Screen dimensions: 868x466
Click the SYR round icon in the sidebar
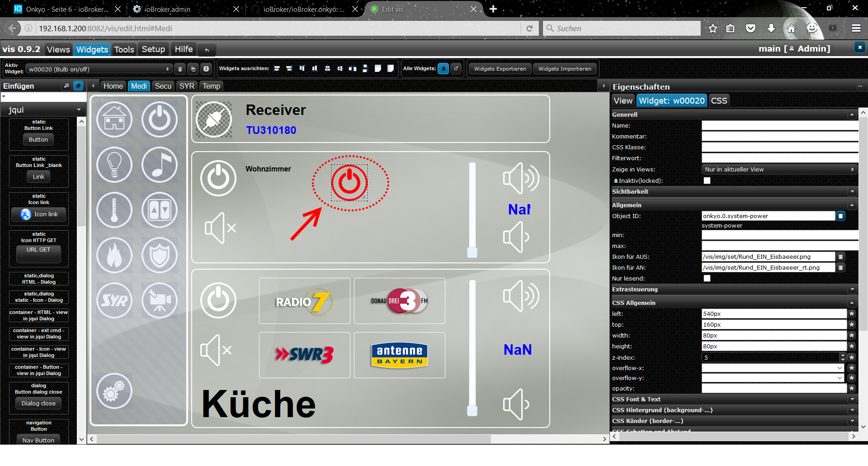(114, 300)
